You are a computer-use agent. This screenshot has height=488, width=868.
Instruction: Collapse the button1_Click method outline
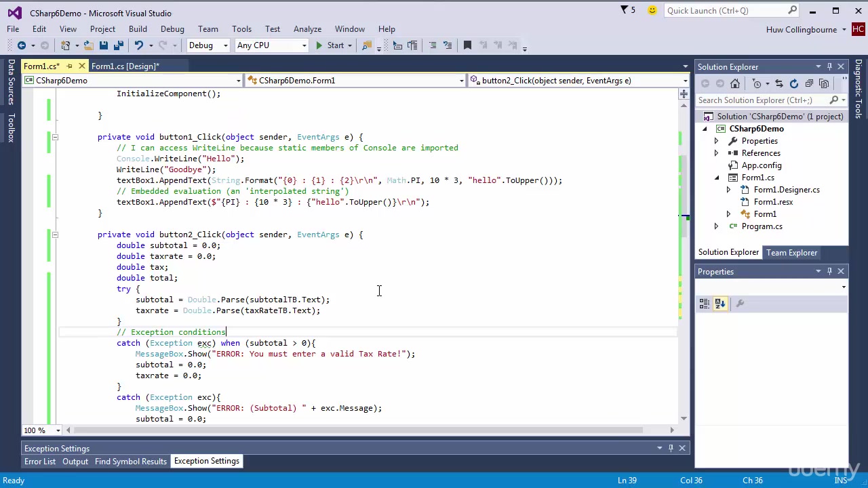pyautogui.click(x=55, y=137)
